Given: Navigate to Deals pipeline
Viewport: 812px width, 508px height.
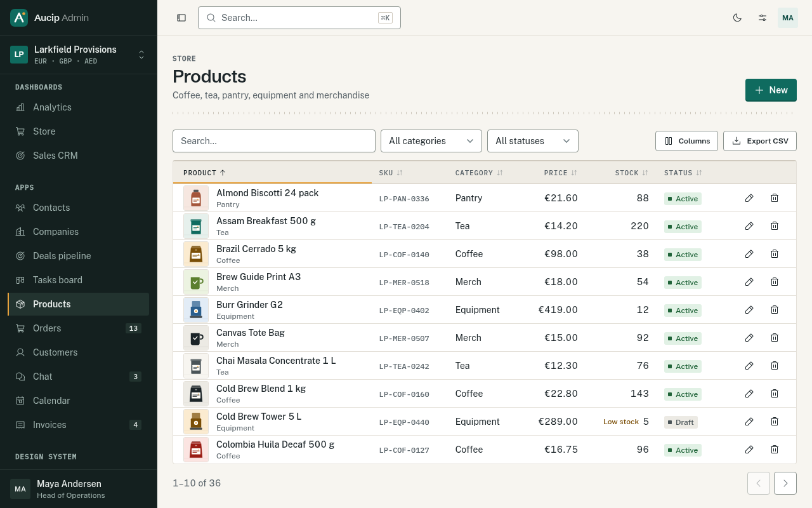Looking at the screenshot, I should (79, 256).
